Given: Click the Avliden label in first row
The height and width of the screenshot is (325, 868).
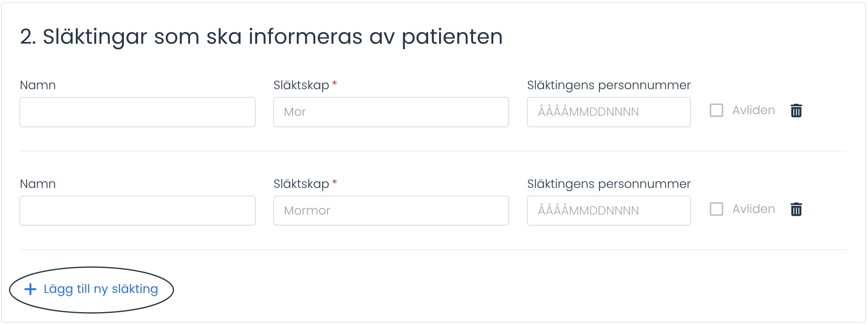Looking at the screenshot, I should (x=754, y=110).
